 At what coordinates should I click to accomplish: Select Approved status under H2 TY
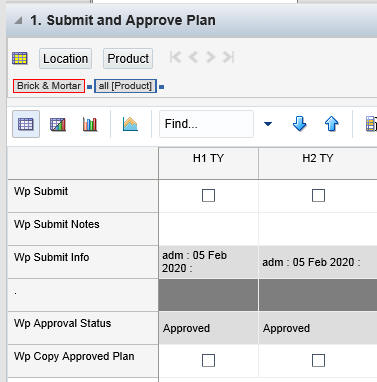(318, 328)
